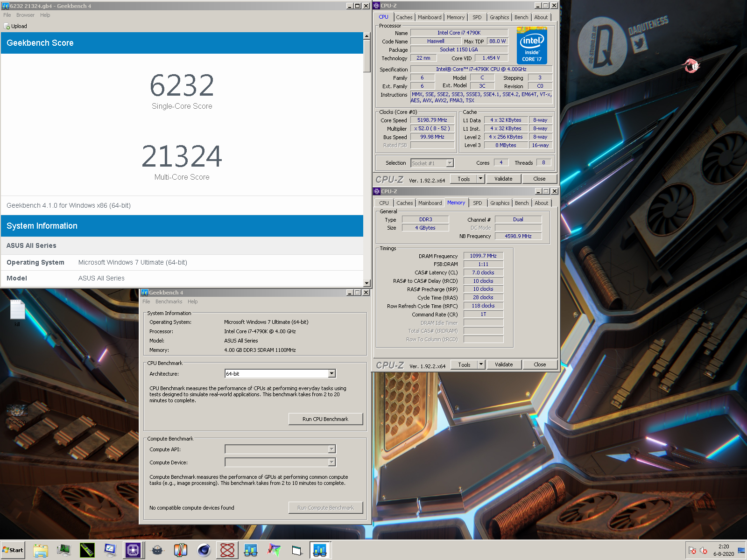Expand the Compute API dropdown
The width and height of the screenshot is (747, 560).
coord(331,449)
